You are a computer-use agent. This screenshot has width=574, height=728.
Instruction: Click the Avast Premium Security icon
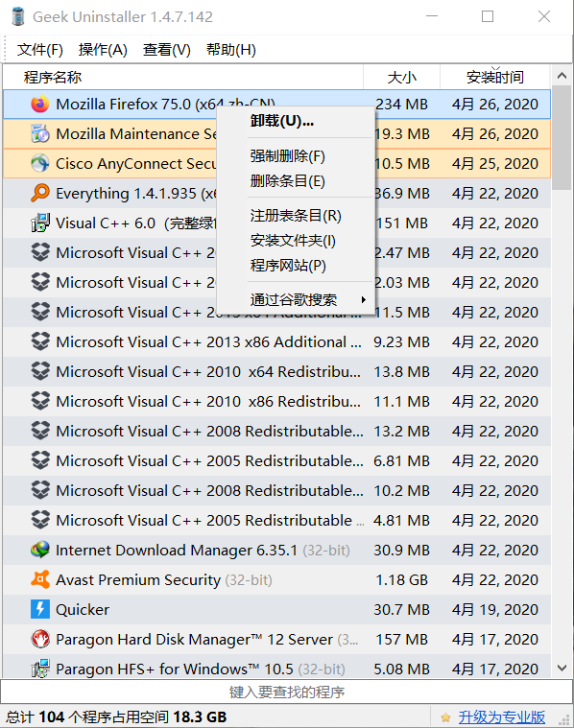click(x=40, y=579)
